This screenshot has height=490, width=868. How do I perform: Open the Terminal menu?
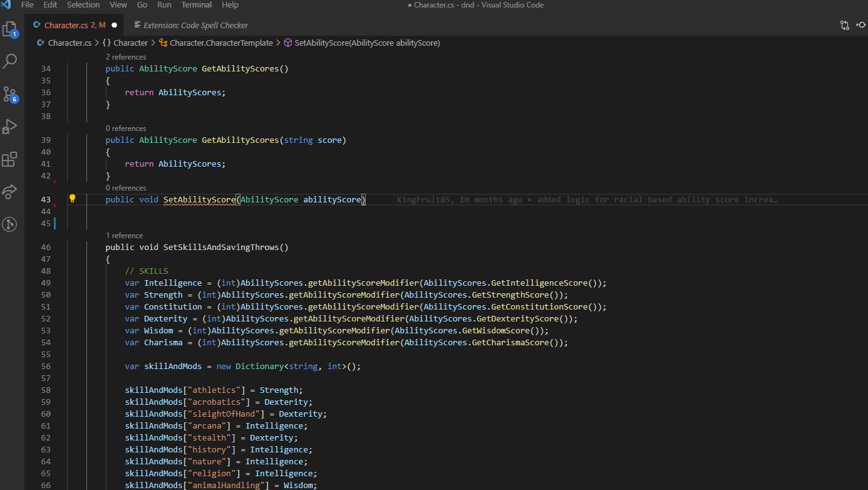197,5
